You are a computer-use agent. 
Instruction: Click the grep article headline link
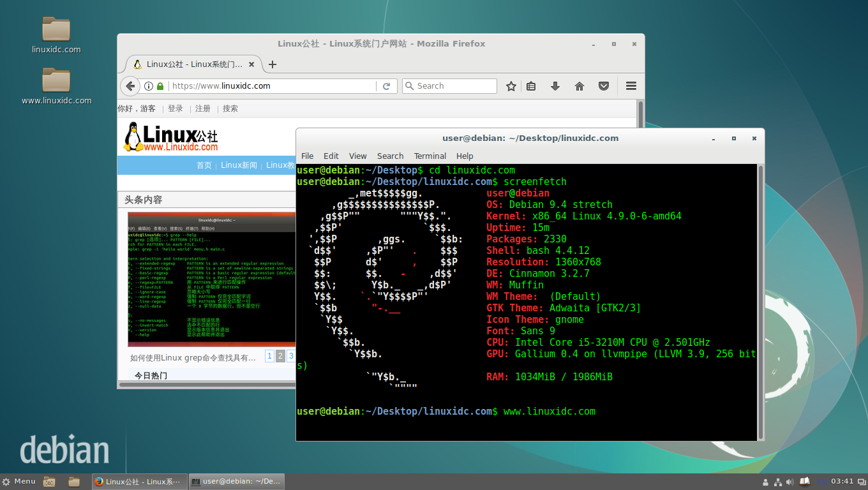coord(193,358)
